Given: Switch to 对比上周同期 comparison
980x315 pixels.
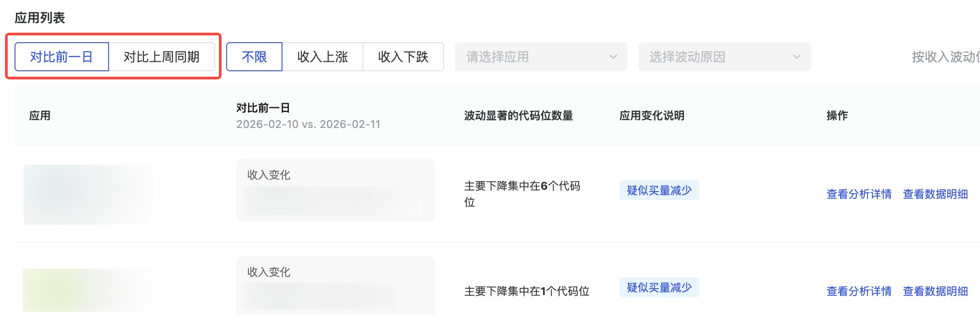Looking at the screenshot, I should coord(162,57).
